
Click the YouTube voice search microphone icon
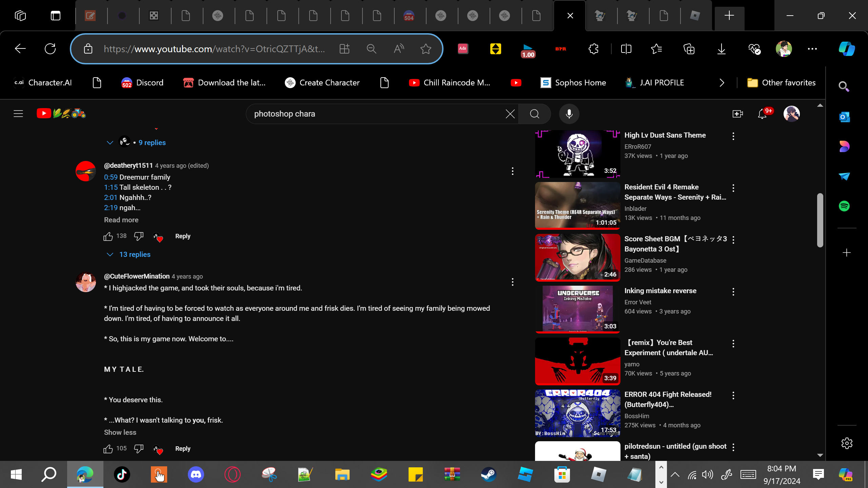[x=569, y=114]
